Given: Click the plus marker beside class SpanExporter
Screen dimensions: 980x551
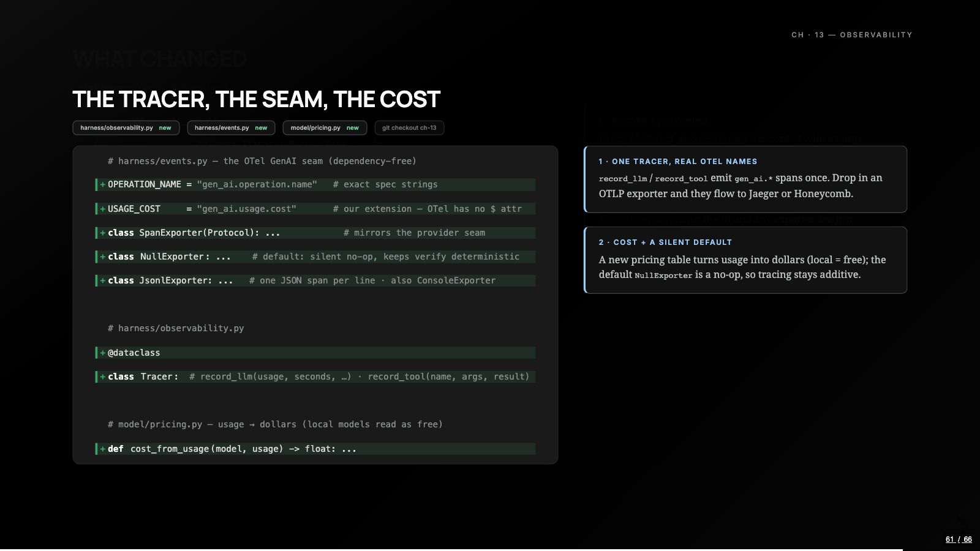Looking at the screenshot, I should point(103,233).
